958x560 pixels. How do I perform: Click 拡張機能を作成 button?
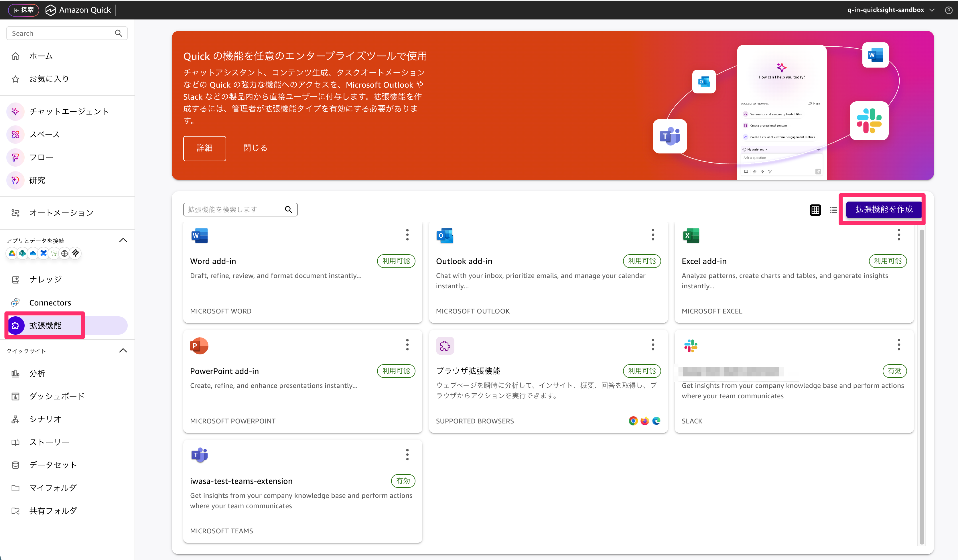(x=884, y=209)
